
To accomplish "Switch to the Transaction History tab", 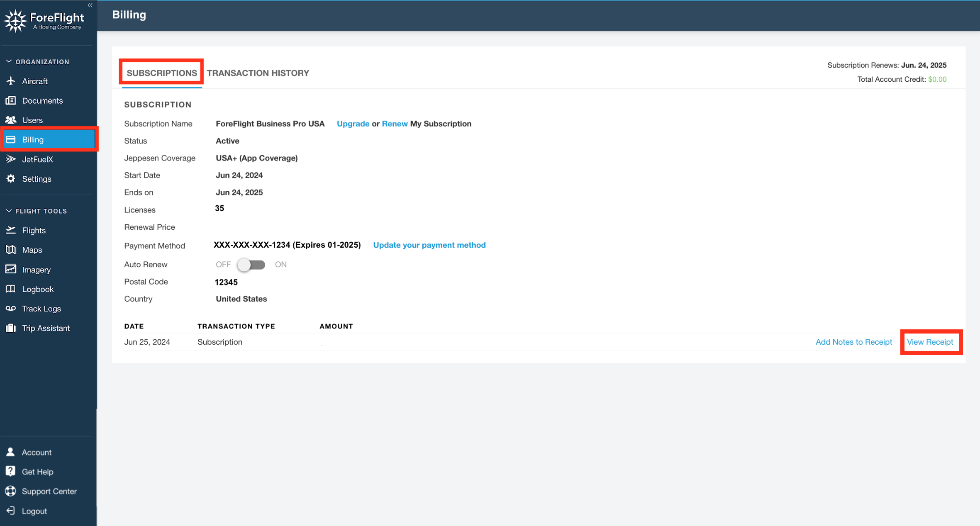I will (258, 73).
